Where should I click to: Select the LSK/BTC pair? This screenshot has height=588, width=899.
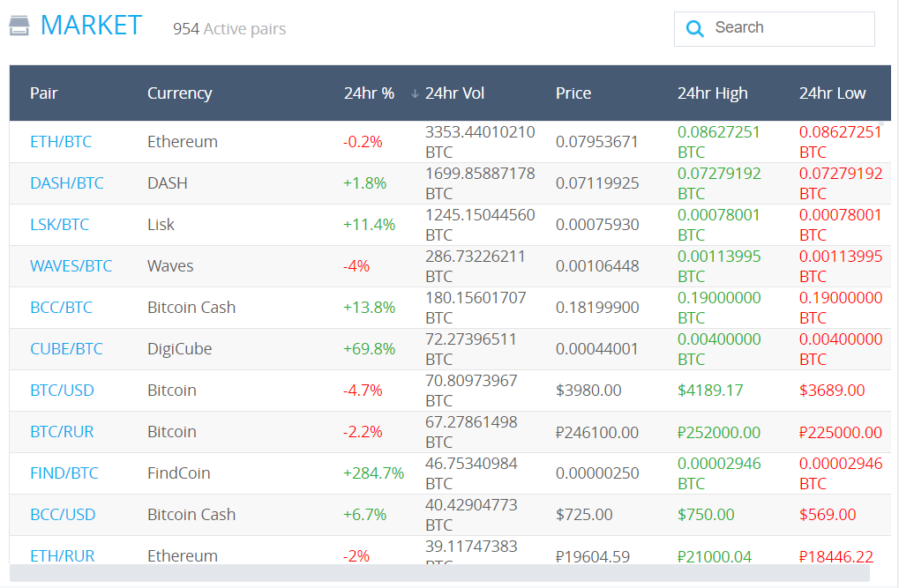point(59,225)
